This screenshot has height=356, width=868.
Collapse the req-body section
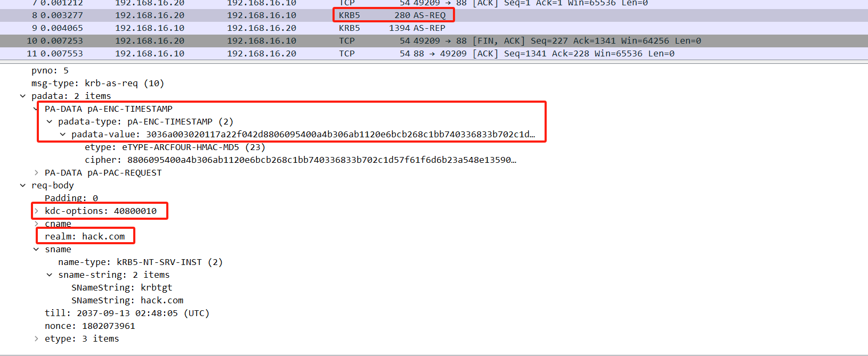pos(23,186)
